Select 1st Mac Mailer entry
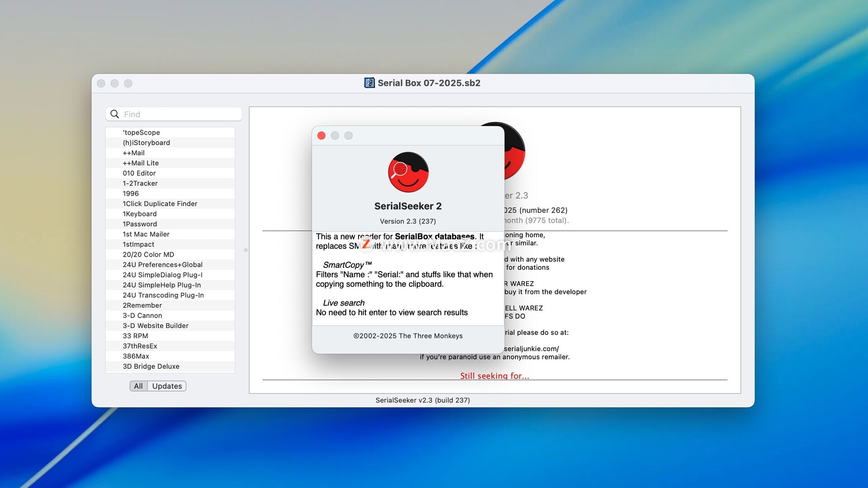Image resolution: width=868 pixels, height=488 pixels. [170, 234]
